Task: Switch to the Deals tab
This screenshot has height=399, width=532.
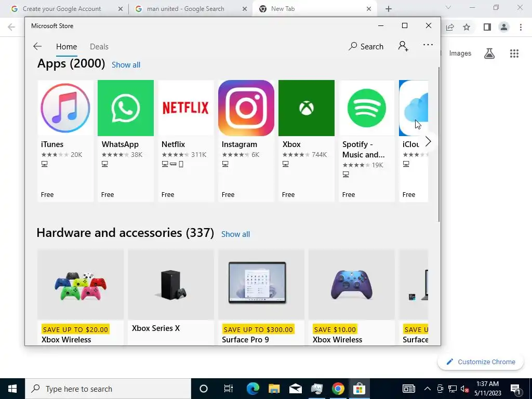Action: tap(99, 46)
